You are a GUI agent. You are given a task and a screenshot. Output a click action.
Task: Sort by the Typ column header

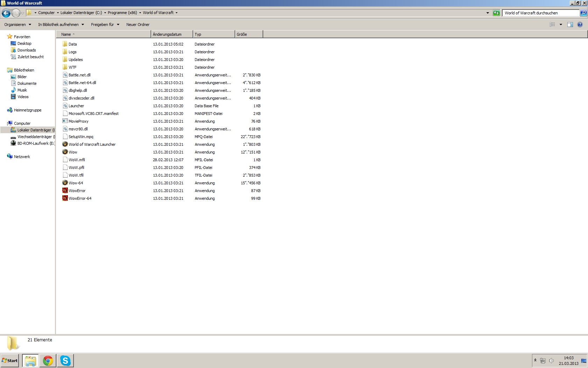[x=214, y=34]
